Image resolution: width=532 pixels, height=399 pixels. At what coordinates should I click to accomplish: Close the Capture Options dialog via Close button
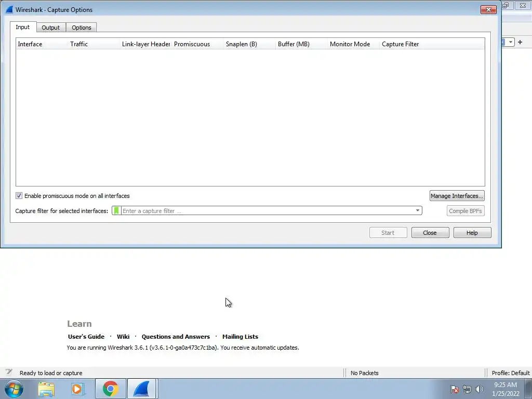tap(430, 233)
